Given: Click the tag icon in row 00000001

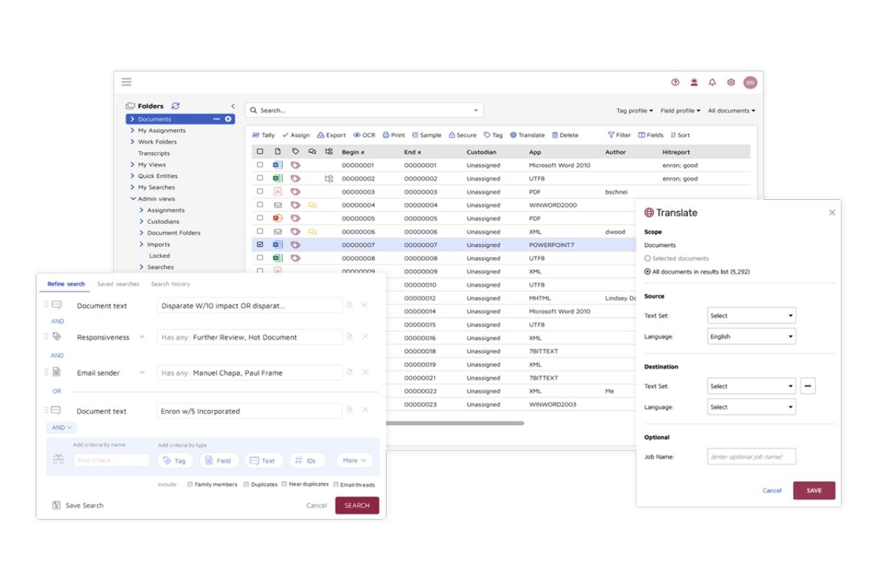Looking at the screenshot, I should 295,165.
